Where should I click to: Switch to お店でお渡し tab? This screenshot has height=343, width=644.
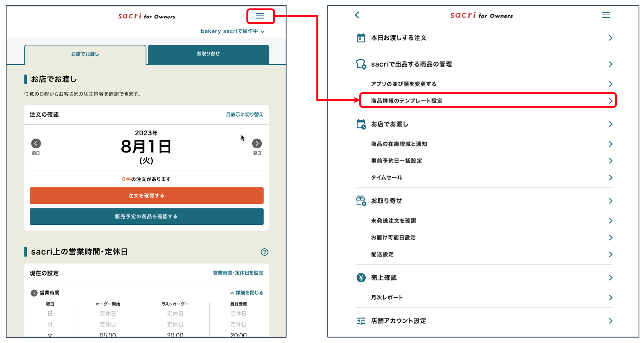(x=85, y=54)
